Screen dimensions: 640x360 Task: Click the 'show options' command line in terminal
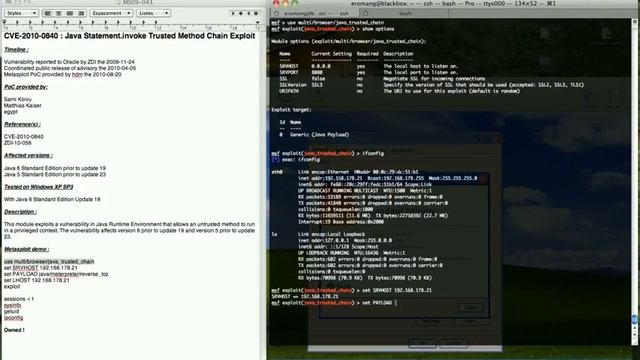tap(333, 29)
